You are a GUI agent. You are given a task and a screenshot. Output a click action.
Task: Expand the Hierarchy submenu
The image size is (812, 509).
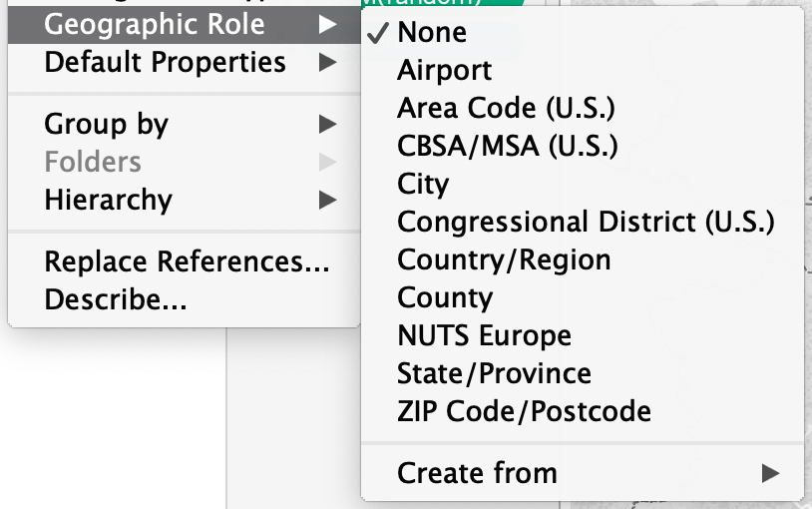point(109,200)
